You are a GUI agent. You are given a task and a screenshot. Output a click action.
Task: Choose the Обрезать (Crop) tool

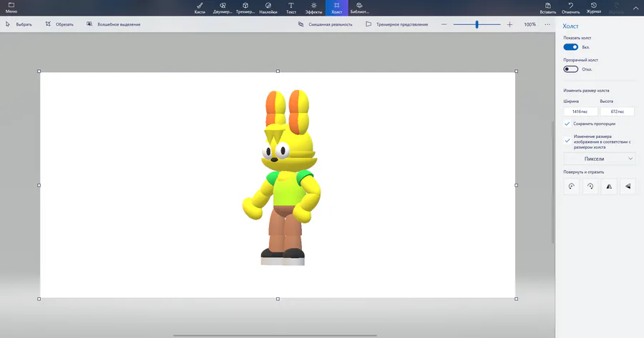point(59,24)
